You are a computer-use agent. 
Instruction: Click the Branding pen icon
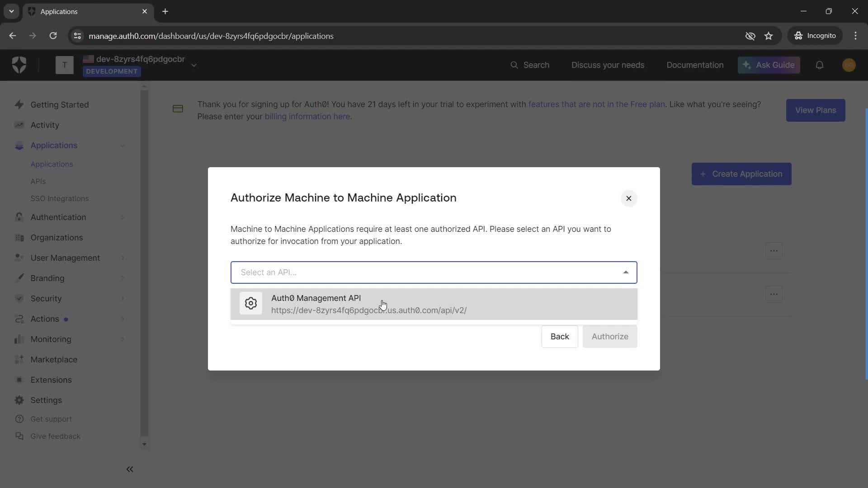tap(19, 278)
